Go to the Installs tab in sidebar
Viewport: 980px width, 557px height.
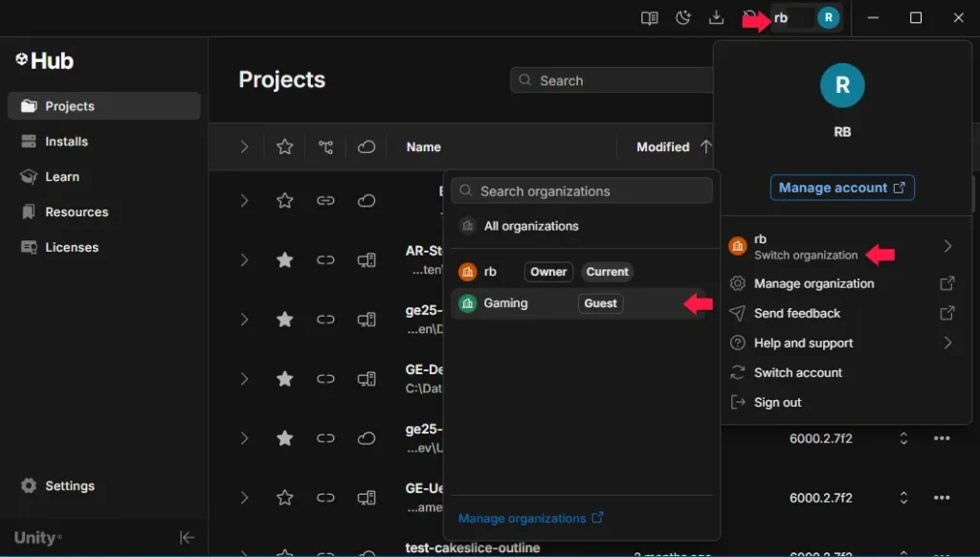(x=66, y=142)
